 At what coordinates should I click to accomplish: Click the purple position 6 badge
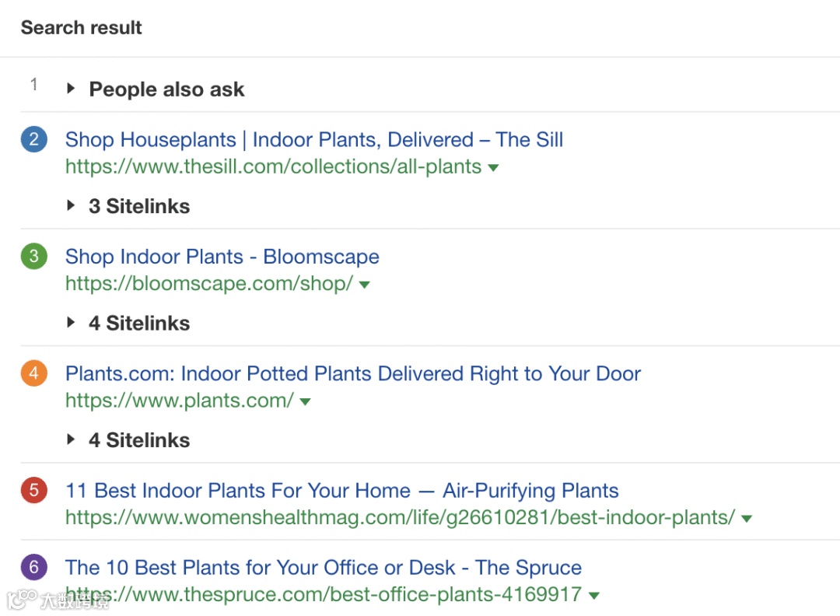[33, 568]
